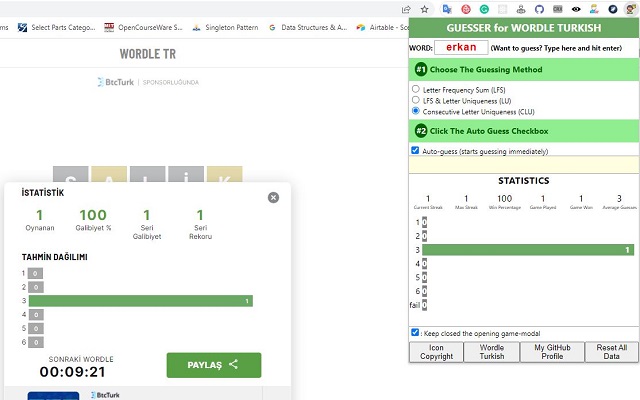Viewport: 640px width, 400px height.
Task: Click the Average Guesses value 3
Action: coord(619,199)
